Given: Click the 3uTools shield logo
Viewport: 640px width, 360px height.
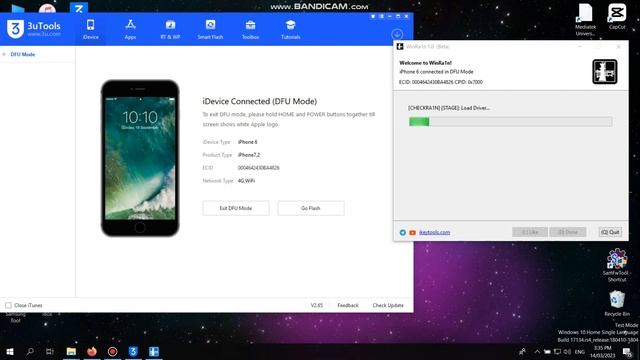Looking at the screenshot, I should (x=15, y=29).
